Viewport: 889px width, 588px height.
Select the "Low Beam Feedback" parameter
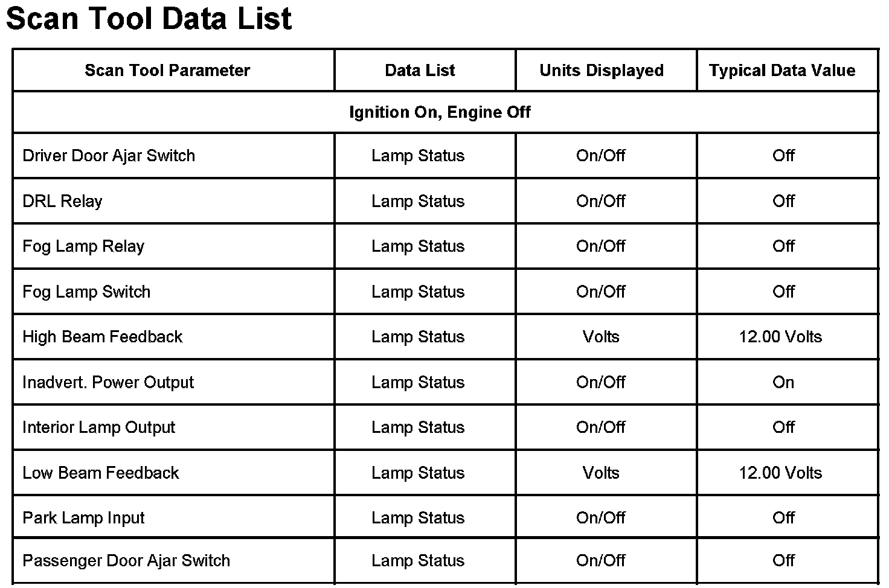point(101,473)
